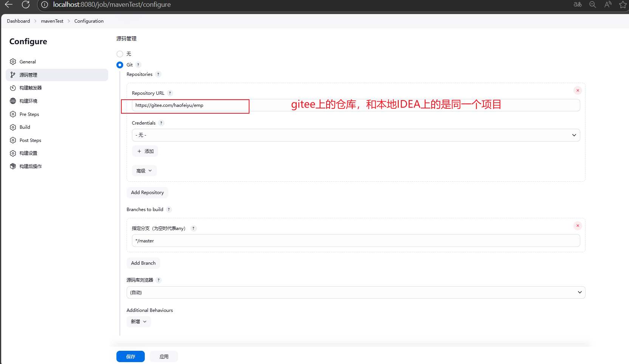The height and width of the screenshot is (364, 629).
Task: Delete the branch entry via its X icon
Action: 578,225
